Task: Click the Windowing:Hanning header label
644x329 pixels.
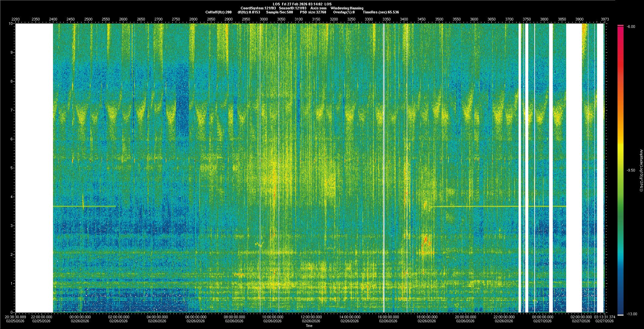Action: coord(347,8)
